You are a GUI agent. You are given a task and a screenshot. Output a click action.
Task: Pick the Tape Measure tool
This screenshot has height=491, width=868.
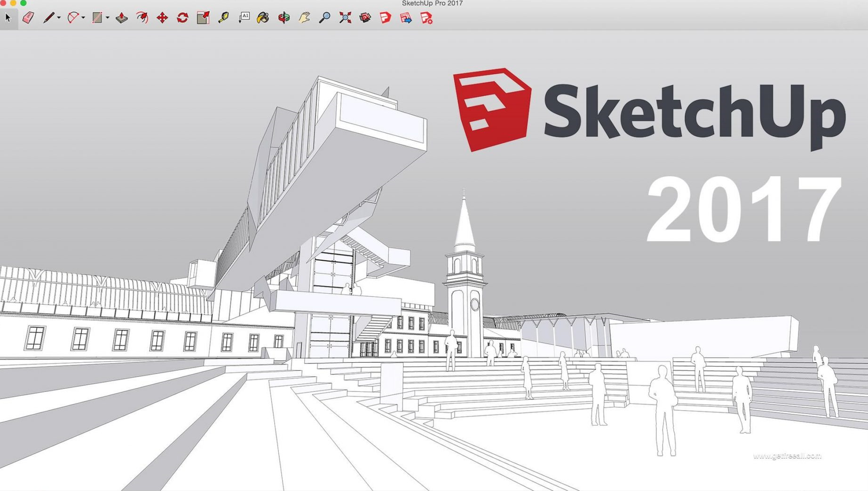pos(223,18)
